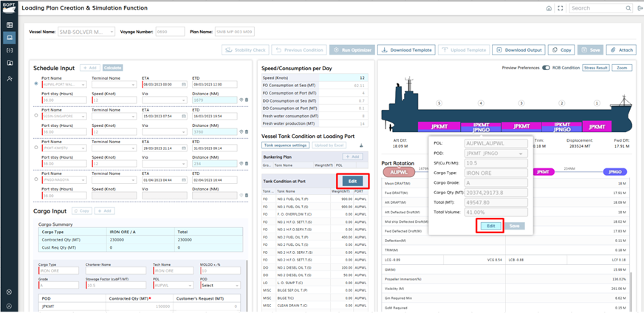Click the download icon beside Upload by Excel
This screenshot has width=644, height=313.
[362, 145]
